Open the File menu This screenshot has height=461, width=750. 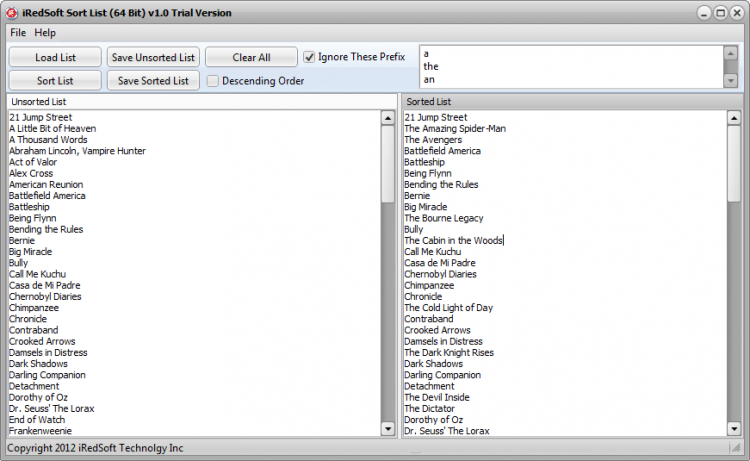point(18,33)
